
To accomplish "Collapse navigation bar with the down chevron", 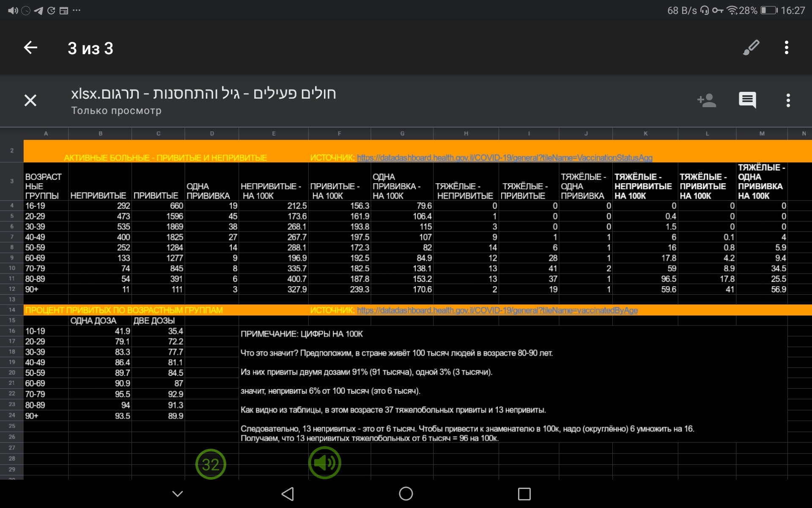I will coord(178,494).
